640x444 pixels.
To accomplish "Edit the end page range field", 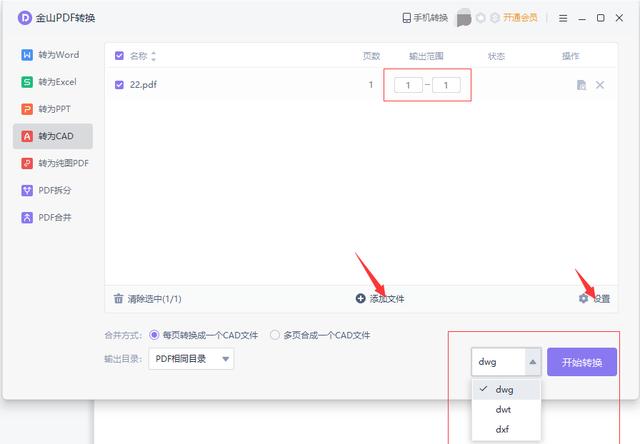I will 446,85.
